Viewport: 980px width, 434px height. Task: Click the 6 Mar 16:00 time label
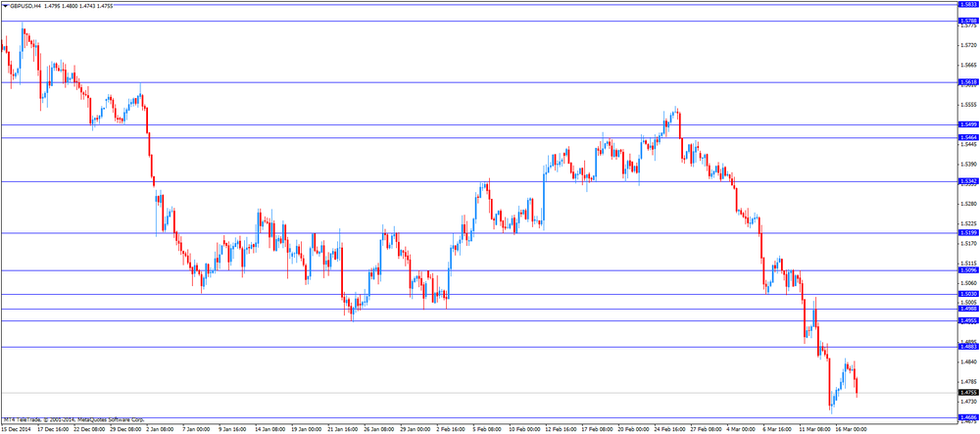coord(779,430)
